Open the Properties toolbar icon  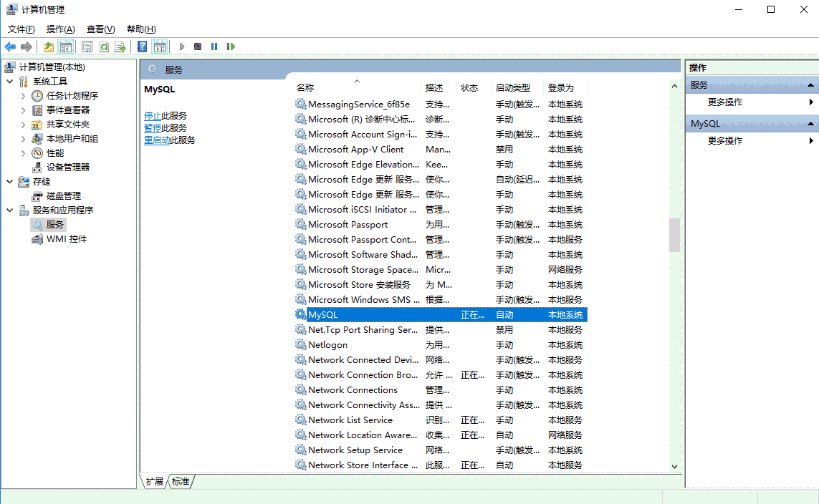click(85, 46)
